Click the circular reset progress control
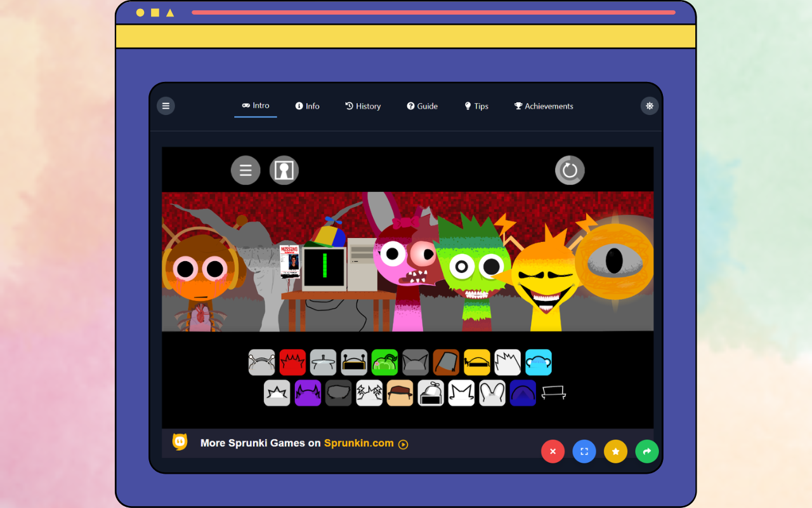The width and height of the screenshot is (812, 508). point(570,170)
